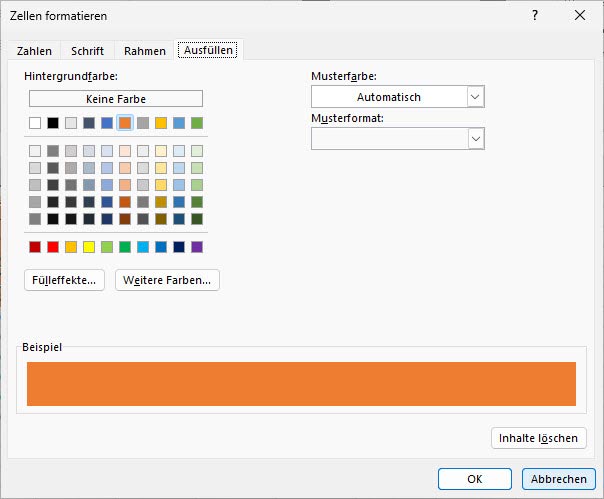The image size is (604, 499).
Task: Choose the dark navy standard color swatch
Action: [179, 247]
